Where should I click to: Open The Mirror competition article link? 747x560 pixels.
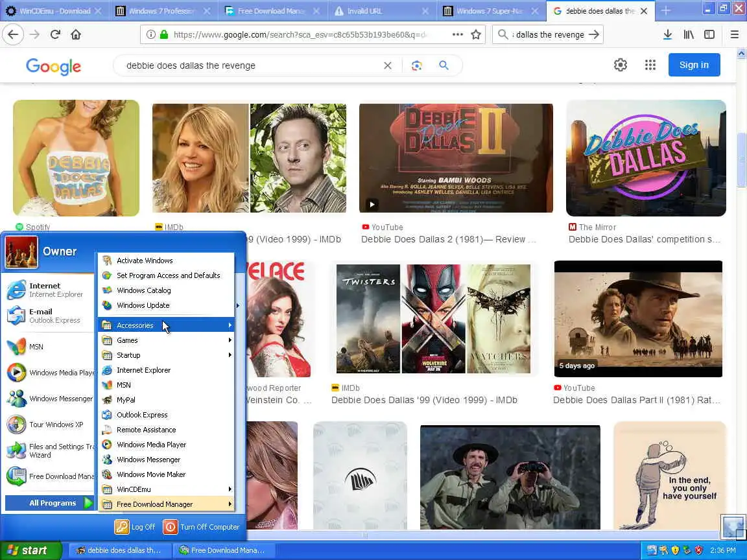pyautogui.click(x=644, y=239)
